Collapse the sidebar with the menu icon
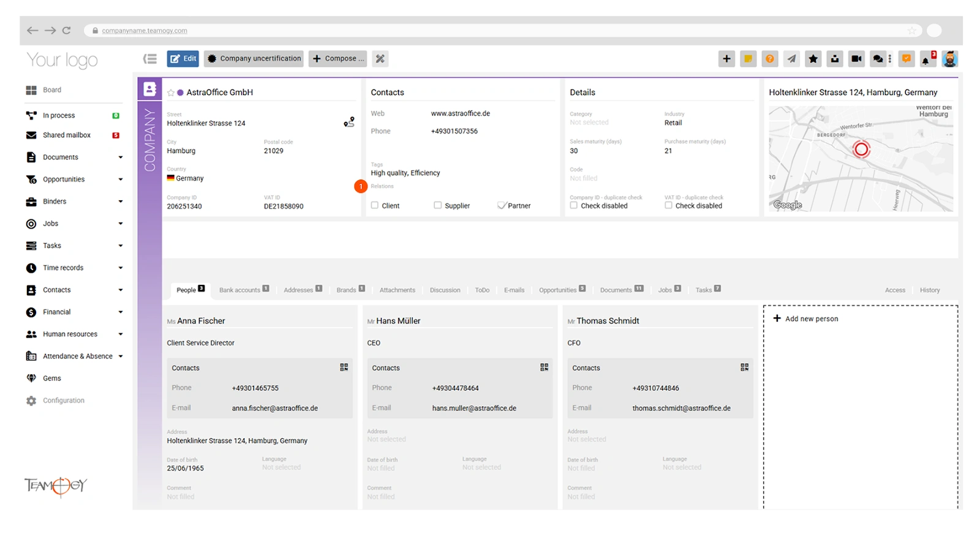980x533 pixels. (150, 59)
